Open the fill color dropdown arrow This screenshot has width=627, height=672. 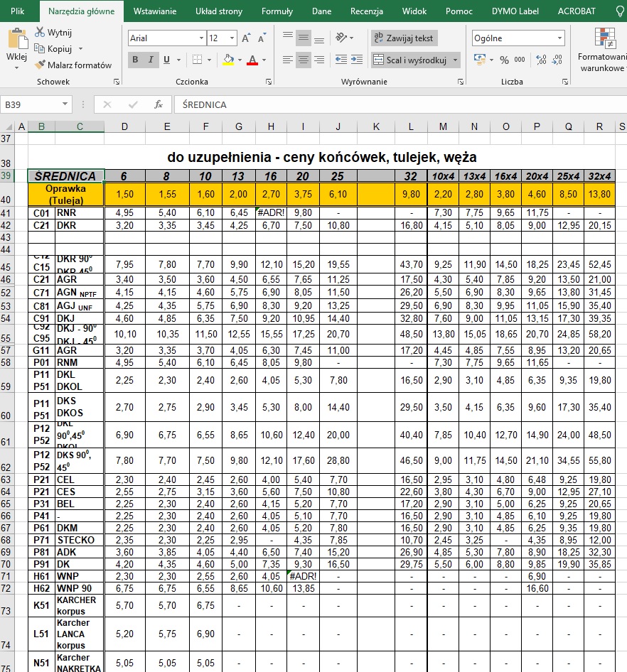(x=240, y=60)
